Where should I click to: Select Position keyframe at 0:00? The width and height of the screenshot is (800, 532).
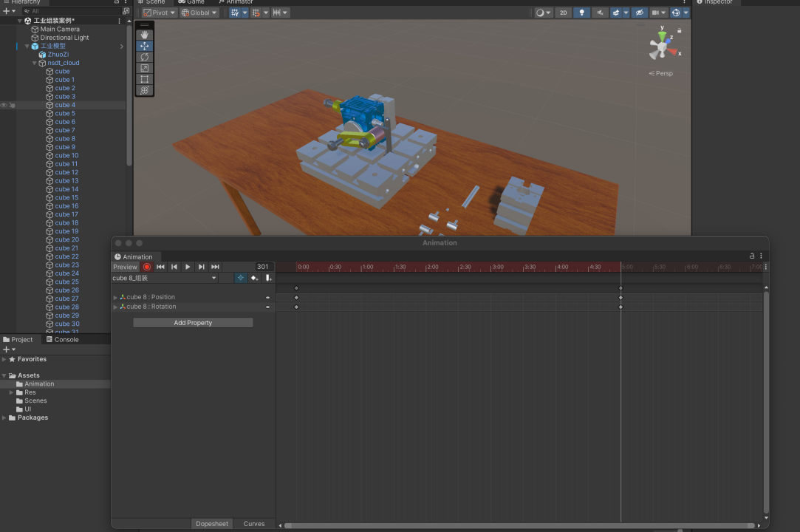click(296, 298)
